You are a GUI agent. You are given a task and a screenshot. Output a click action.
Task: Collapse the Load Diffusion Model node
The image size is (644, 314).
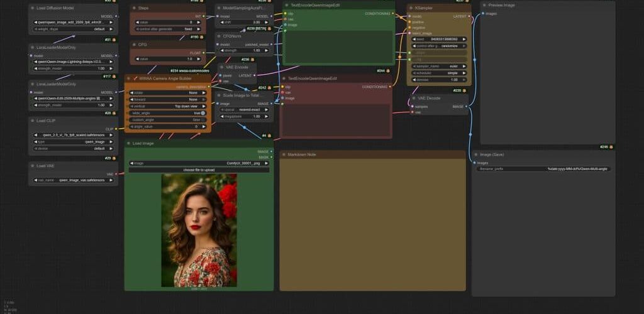click(32, 8)
